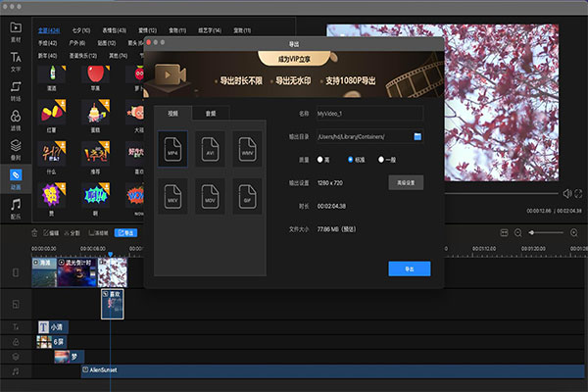Select the MKV format icon
The image size is (588, 392).
pyautogui.click(x=172, y=195)
